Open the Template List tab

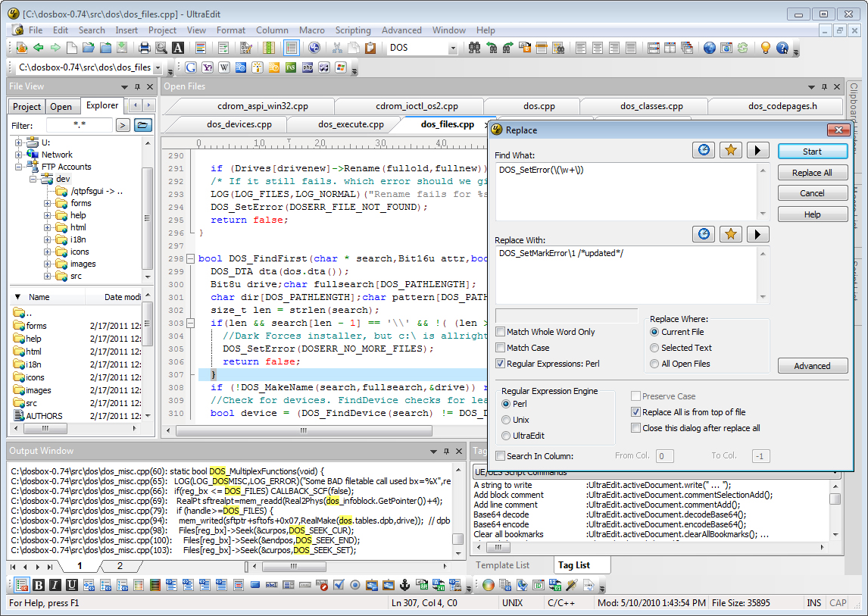click(x=503, y=565)
